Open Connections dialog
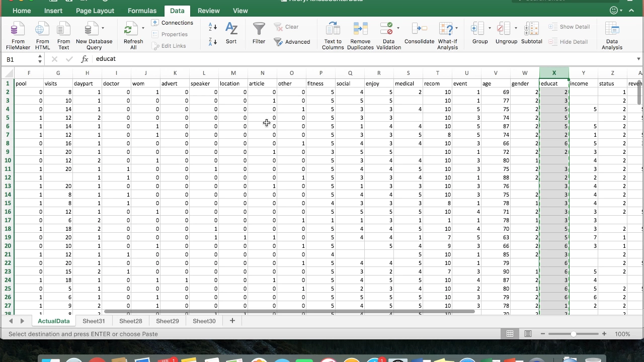Viewport: 644px width, 362px height. pos(172,23)
